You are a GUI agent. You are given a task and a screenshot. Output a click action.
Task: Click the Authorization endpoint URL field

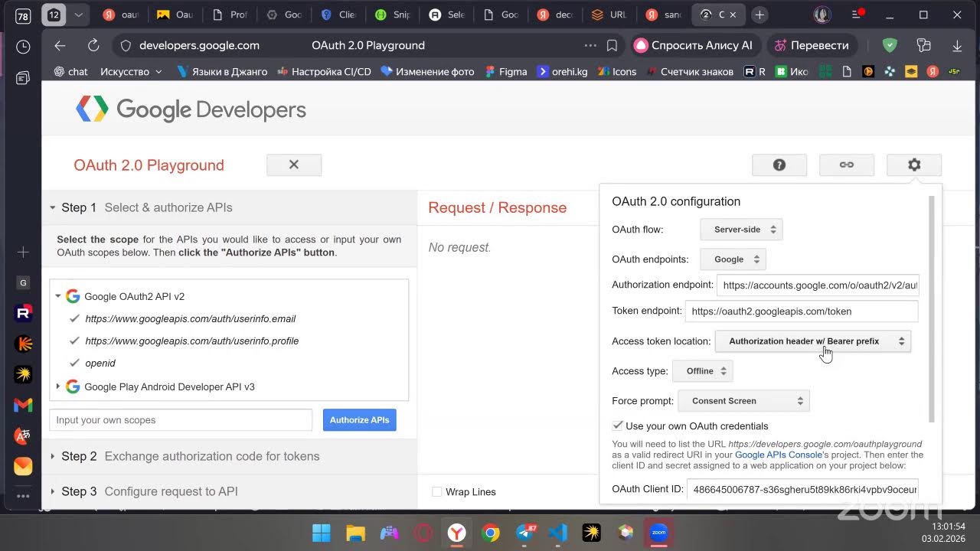coord(818,285)
